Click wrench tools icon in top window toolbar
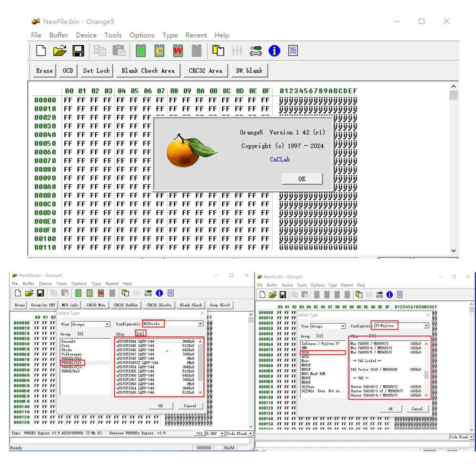 [256, 51]
